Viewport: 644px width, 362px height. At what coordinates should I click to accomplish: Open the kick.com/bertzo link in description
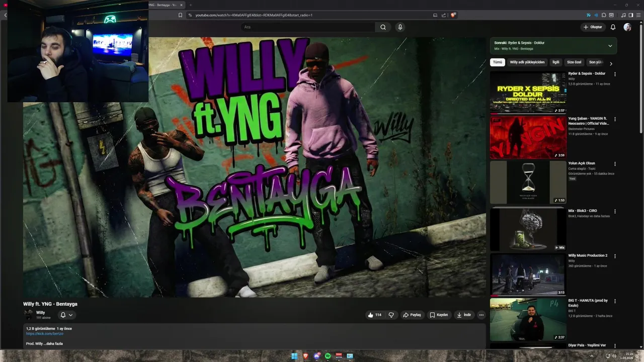coord(45,333)
